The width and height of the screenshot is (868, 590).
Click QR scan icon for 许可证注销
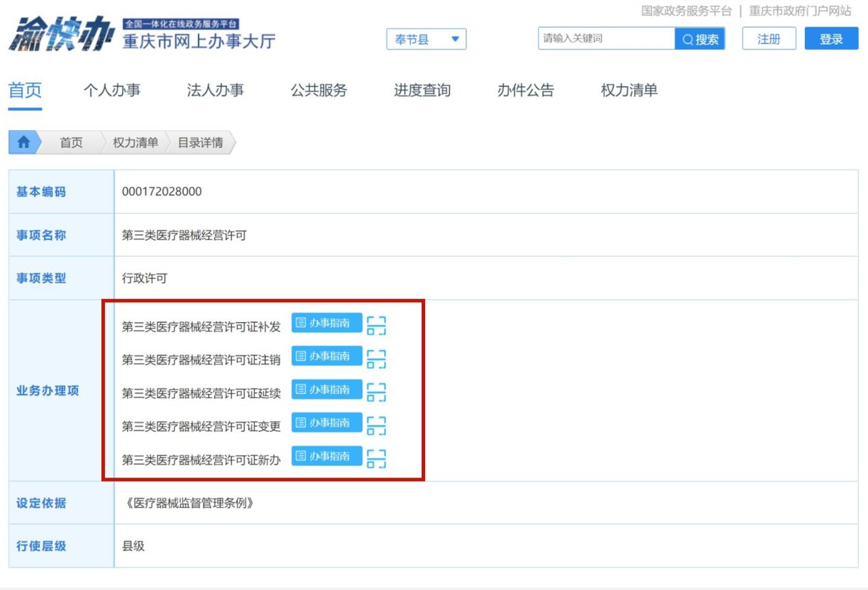(376, 359)
